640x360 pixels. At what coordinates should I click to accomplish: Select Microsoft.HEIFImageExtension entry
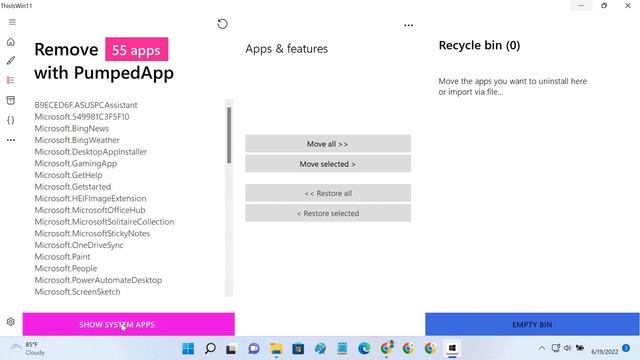point(90,198)
